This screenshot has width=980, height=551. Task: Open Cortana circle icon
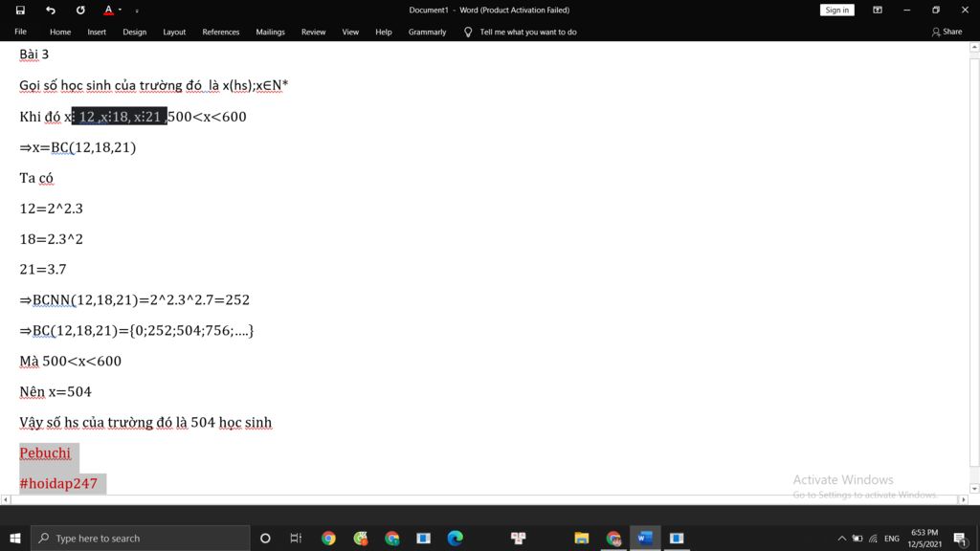coord(265,538)
